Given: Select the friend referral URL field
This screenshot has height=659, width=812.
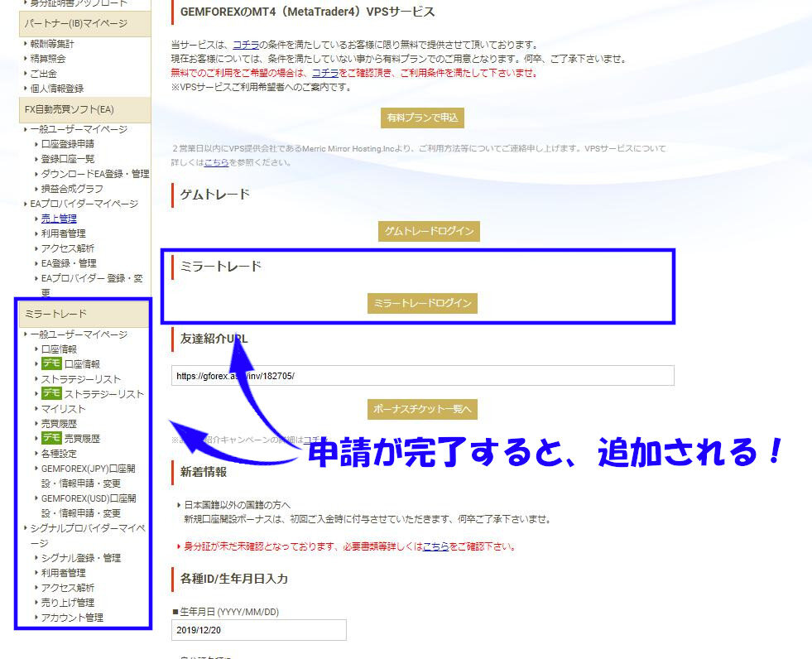Looking at the screenshot, I should point(423,376).
